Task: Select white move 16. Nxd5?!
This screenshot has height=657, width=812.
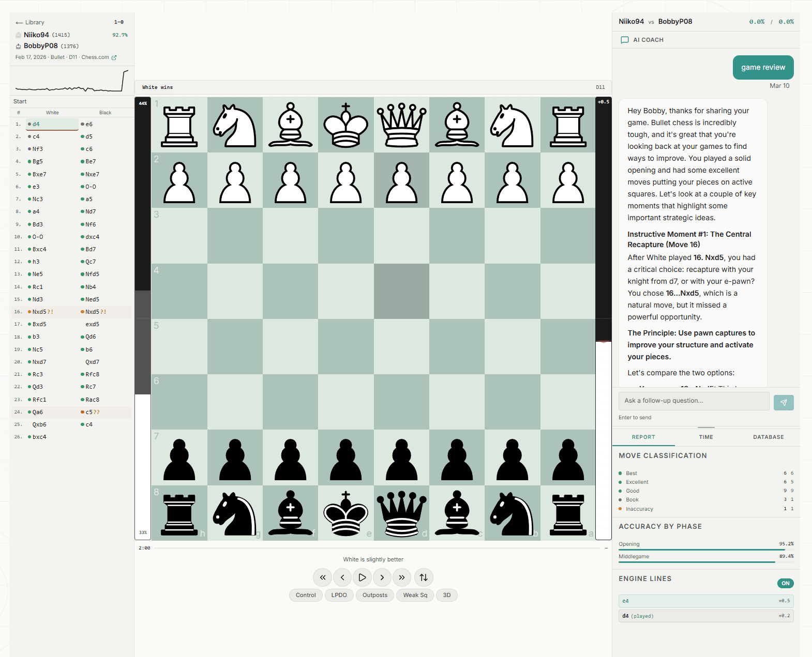Action: pyautogui.click(x=52, y=312)
